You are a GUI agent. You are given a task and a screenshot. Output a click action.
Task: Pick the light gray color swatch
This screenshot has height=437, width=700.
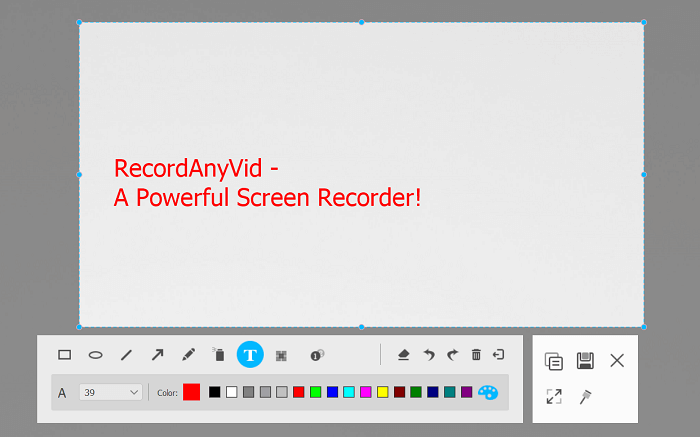coord(282,392)
